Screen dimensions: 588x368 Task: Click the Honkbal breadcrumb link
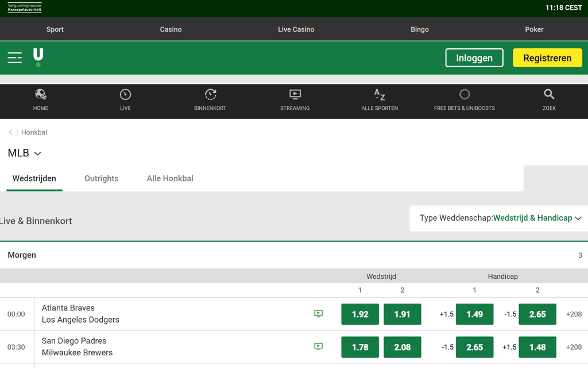point(34,132)
